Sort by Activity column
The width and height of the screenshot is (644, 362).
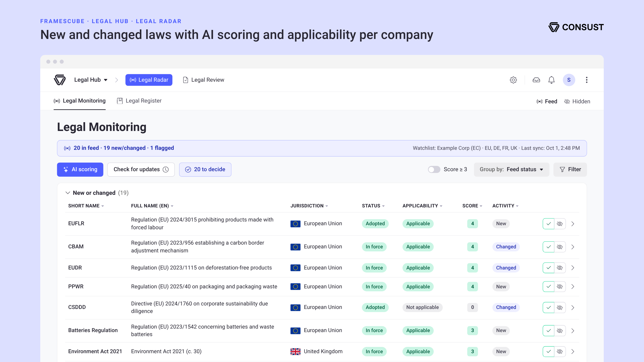click(505, 206)
